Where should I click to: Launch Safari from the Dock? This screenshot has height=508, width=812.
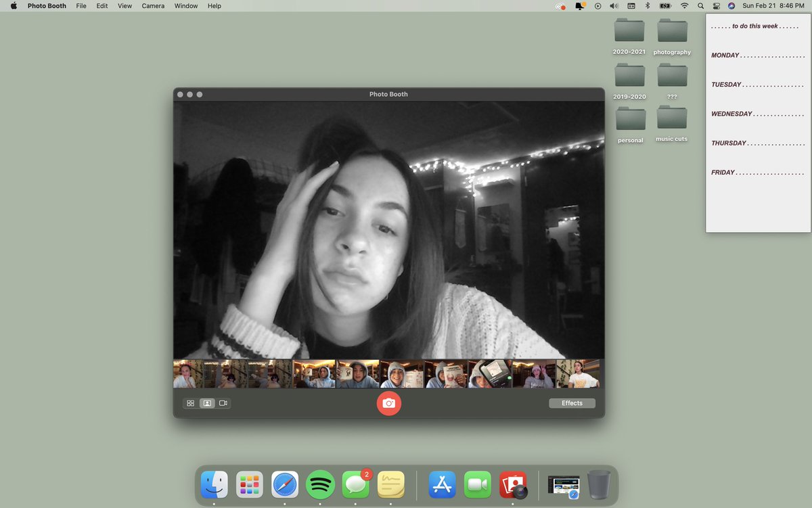click(x=285, y=484)
